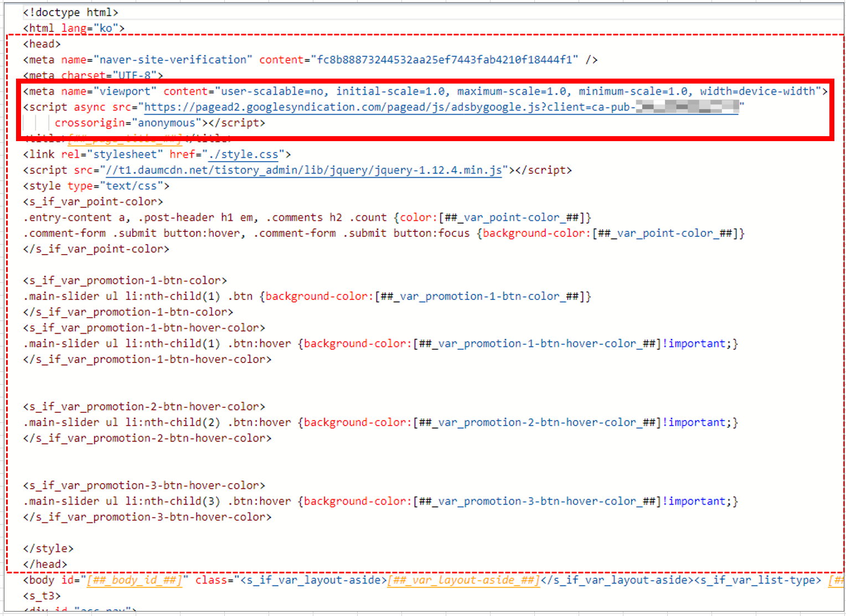Click !important in promotion-3 hover rule
Image resolution: width=846 pixels, height=616 pixels.
click(694, 501)
